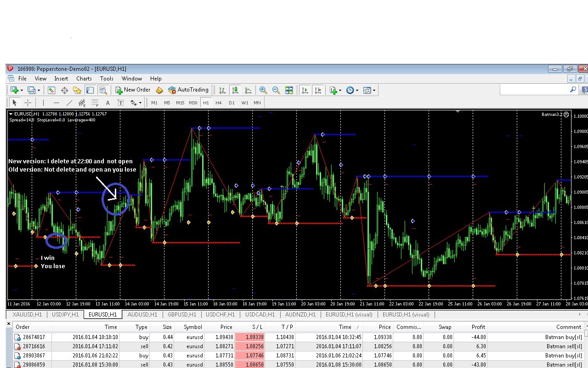Viewport: 588px width, 368px height.
Task: Open the Charts menu
Action: point(84,79)
